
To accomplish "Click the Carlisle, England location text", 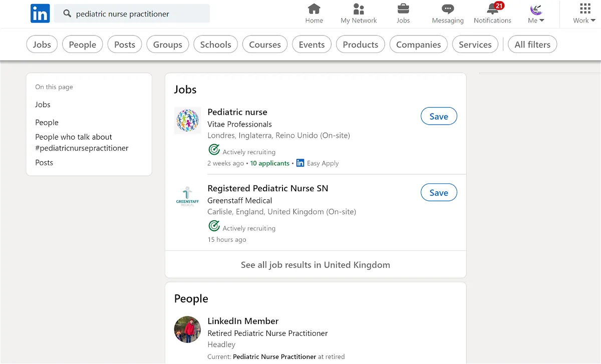I will pos(282,212).
